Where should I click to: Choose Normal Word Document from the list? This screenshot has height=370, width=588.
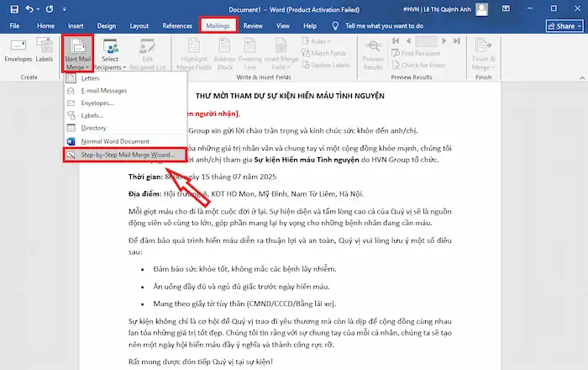[114, 140]
